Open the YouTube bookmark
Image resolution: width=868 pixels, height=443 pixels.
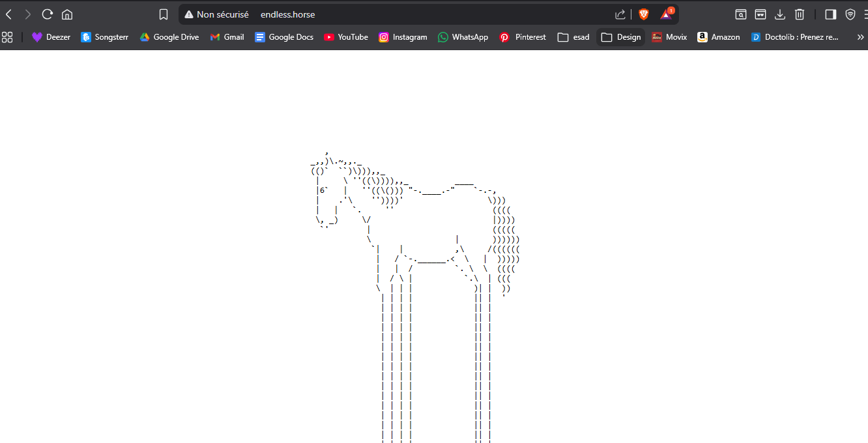[346, 37]
